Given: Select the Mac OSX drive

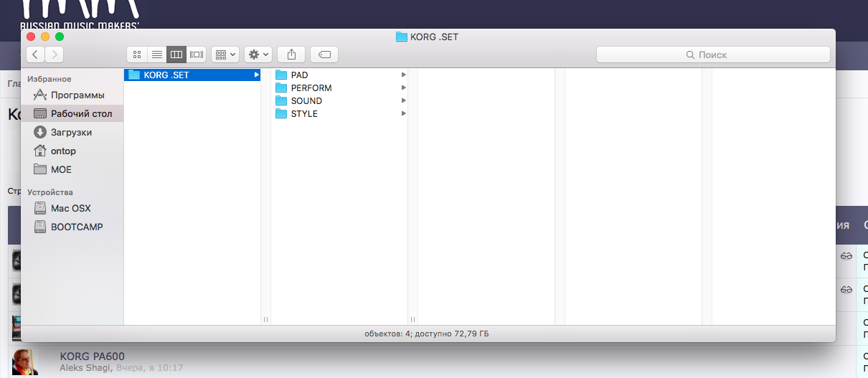Looking at the screenshot, I should (x=72, y=209).
